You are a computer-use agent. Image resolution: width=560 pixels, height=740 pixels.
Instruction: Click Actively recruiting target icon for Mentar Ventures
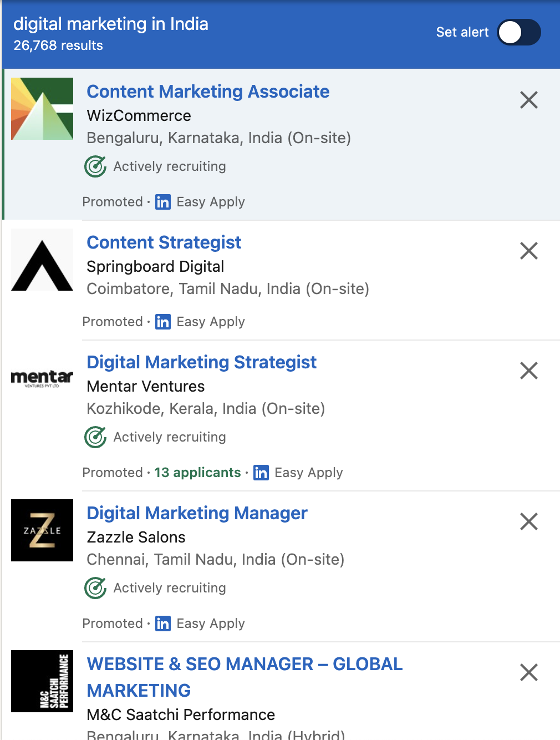(95, 437)
